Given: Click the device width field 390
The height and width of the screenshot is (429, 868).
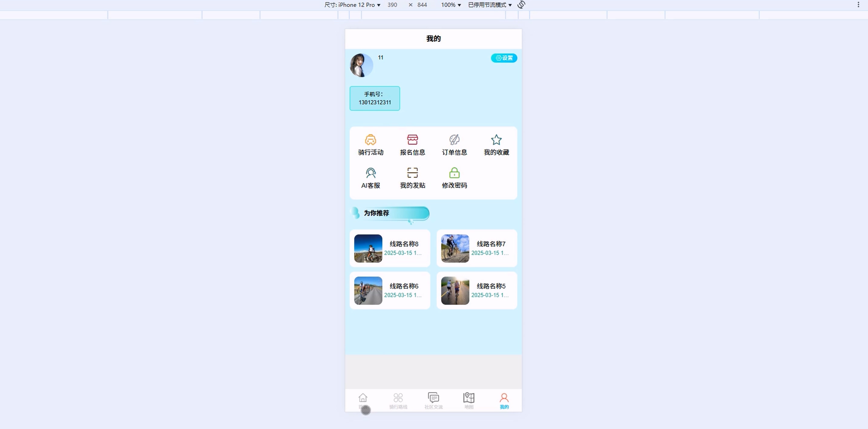Looking at the screenshot, I should coord(392,5).
